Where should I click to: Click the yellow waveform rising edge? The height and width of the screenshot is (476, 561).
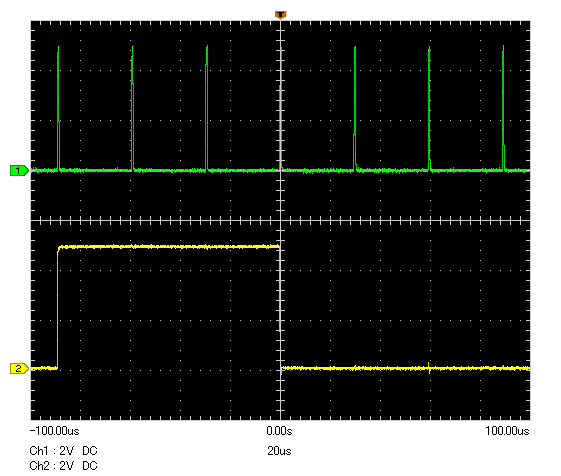click(x=58, y=308)
